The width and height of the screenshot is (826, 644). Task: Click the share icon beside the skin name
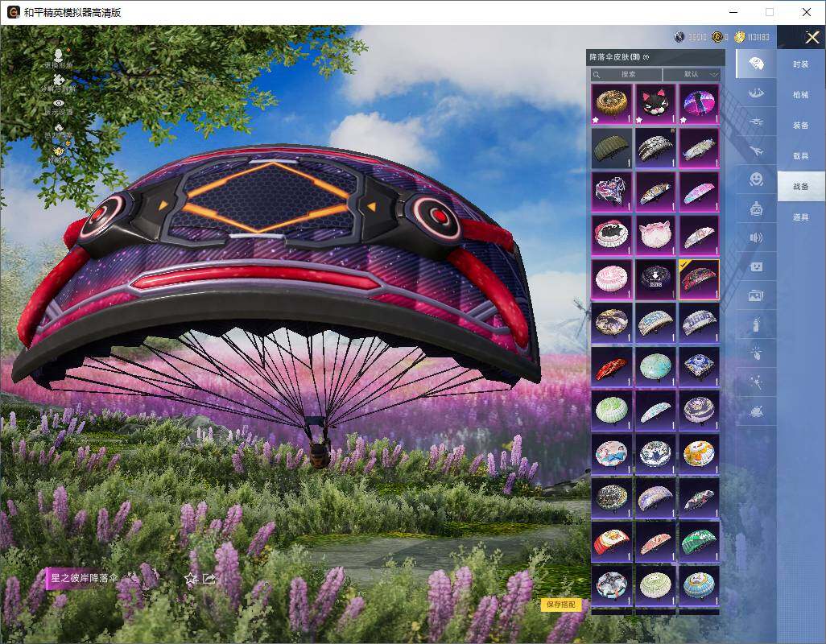(x=209, y=579)
